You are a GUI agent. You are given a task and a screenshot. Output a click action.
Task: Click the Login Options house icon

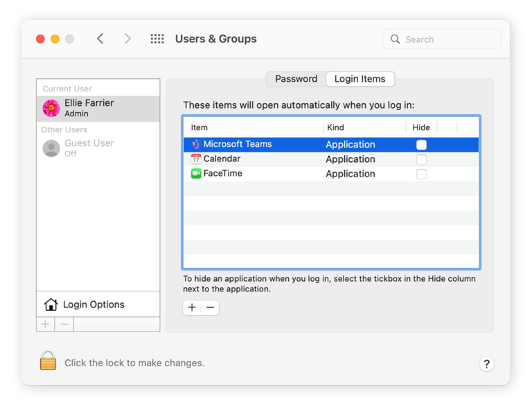point(51,305)
